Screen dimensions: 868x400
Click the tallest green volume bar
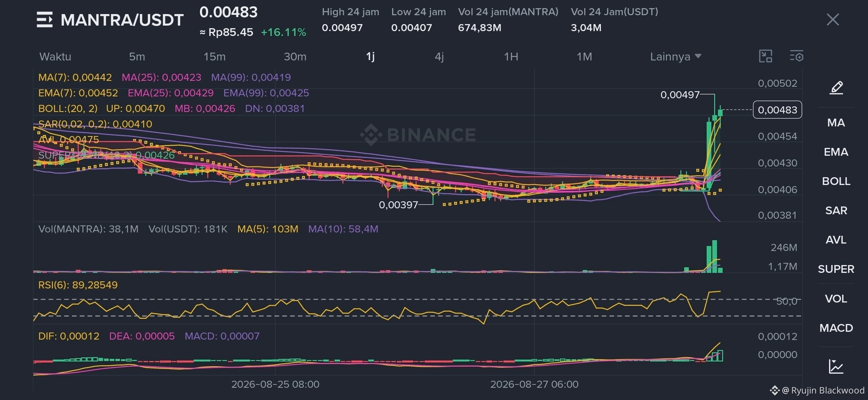coord(714,257)
